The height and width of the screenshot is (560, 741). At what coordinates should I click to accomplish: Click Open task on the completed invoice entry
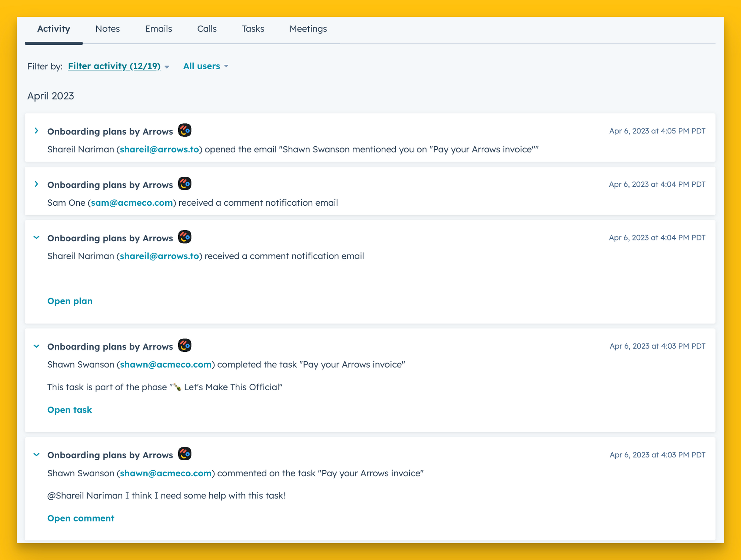70,410
